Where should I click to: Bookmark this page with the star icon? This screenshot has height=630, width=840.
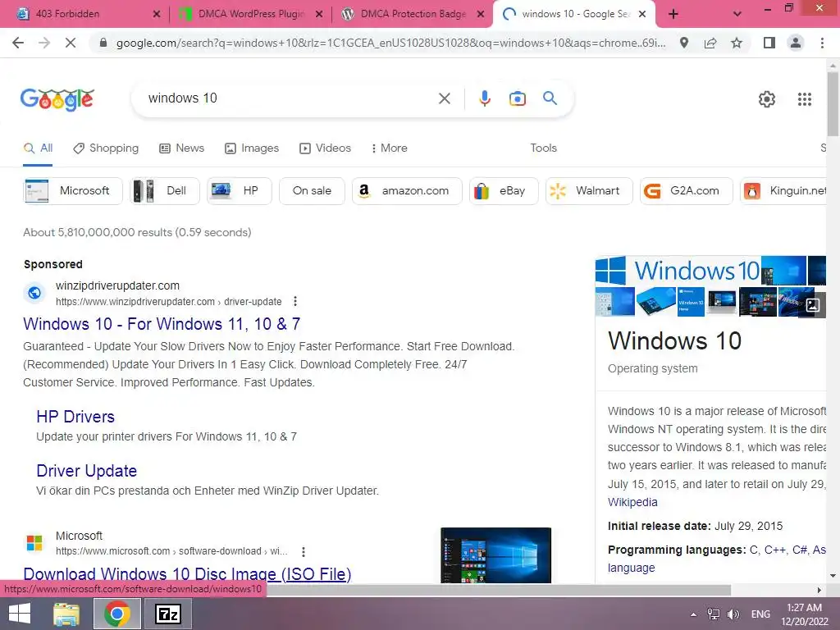(x=737, y=43)
